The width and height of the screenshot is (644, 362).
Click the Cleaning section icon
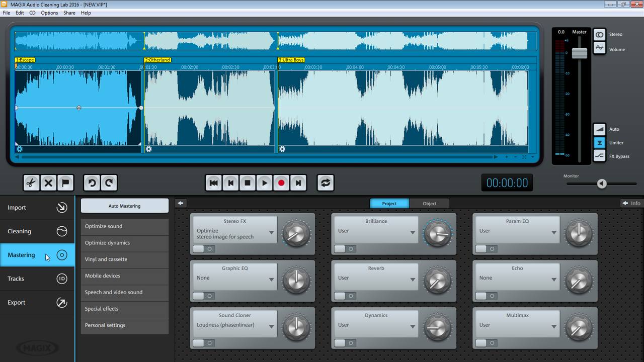pos(62,231)
